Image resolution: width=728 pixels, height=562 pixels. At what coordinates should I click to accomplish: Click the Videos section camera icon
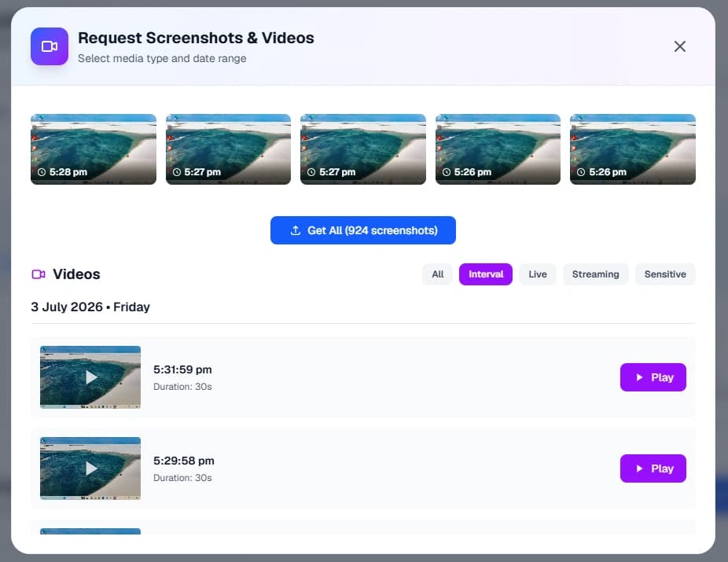point(39,274)
